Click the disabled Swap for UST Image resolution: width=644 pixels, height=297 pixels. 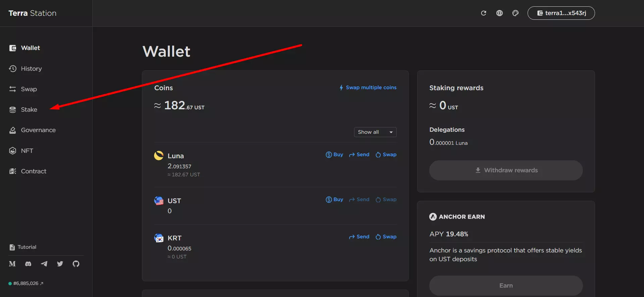tap(386, 199)
